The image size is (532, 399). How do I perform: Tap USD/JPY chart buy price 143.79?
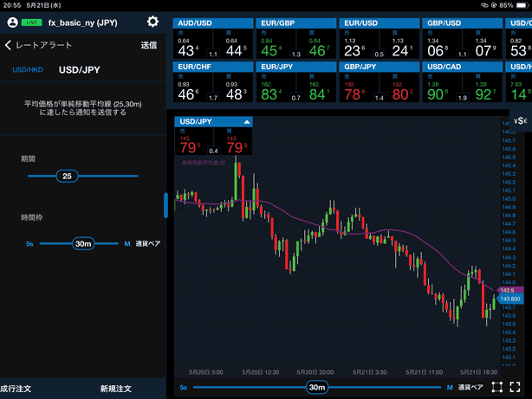[237, 142]
